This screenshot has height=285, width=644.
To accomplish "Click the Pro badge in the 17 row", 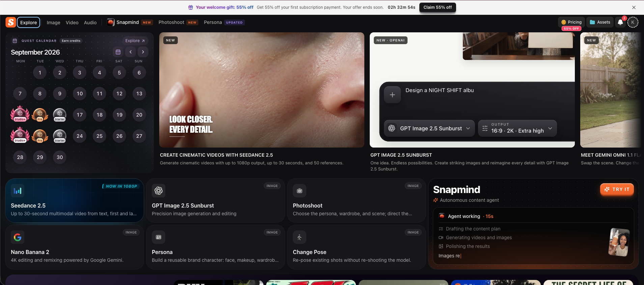I will (x=40, y=115).
